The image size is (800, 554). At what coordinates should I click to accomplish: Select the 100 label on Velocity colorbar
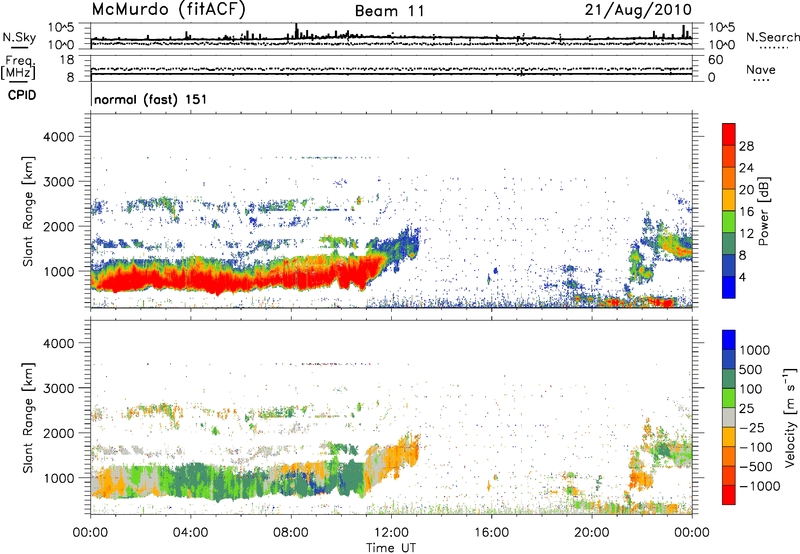pos(751,389)
